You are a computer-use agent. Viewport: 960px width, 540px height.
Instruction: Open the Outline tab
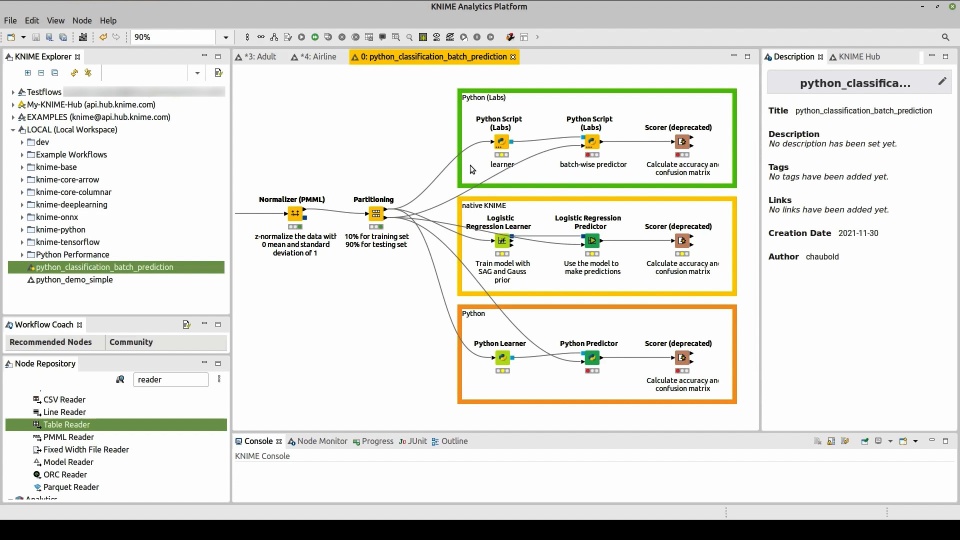449,441
